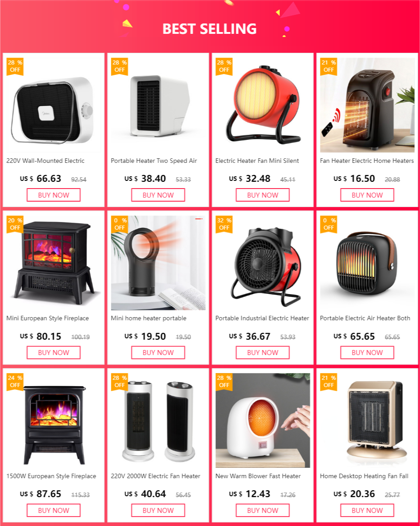Select the bladeless Mini home heater image

pos(158,263)
